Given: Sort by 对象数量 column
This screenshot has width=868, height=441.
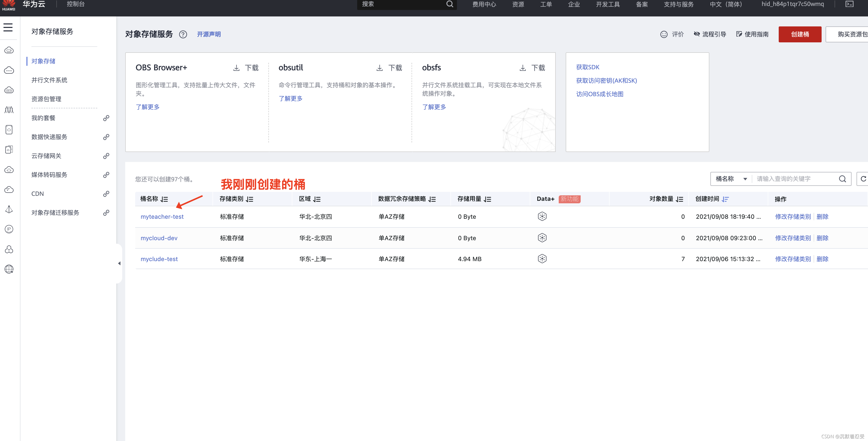Looking at the screenshot, I should 679,199.
